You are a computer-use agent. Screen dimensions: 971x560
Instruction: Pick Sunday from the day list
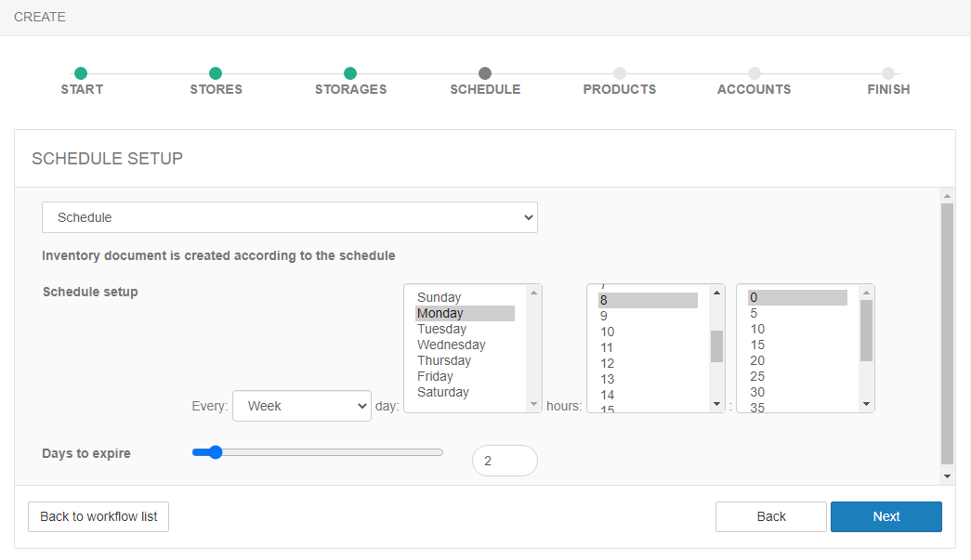click(440, 297)
